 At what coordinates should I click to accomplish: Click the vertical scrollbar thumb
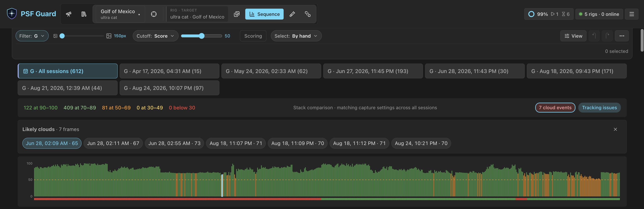coord(642,40)
